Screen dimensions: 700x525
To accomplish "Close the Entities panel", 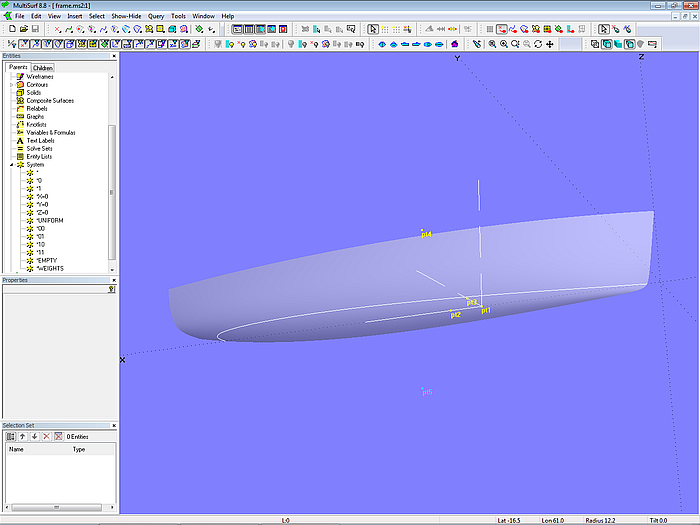I will click(114, 56).
